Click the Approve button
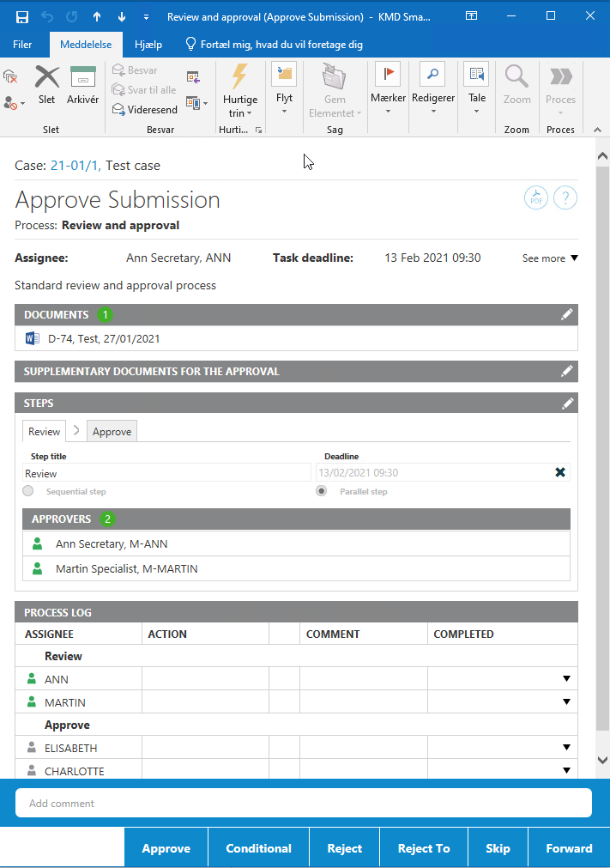The width and height of the screenshot is (610, 868). click(166, 848)
